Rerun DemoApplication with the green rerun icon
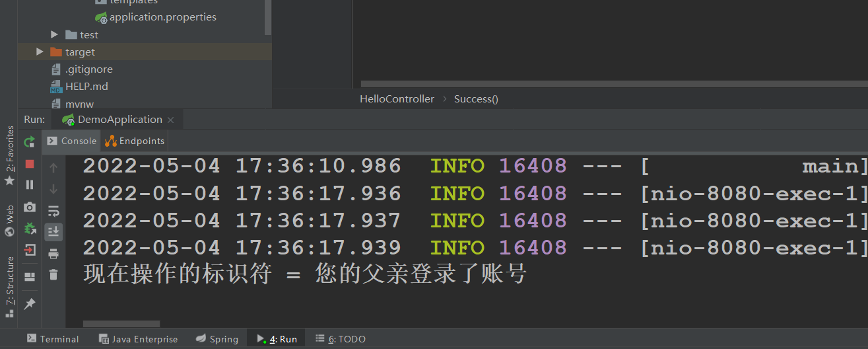This screenshot has height=349, width=868. coord(30,141)
